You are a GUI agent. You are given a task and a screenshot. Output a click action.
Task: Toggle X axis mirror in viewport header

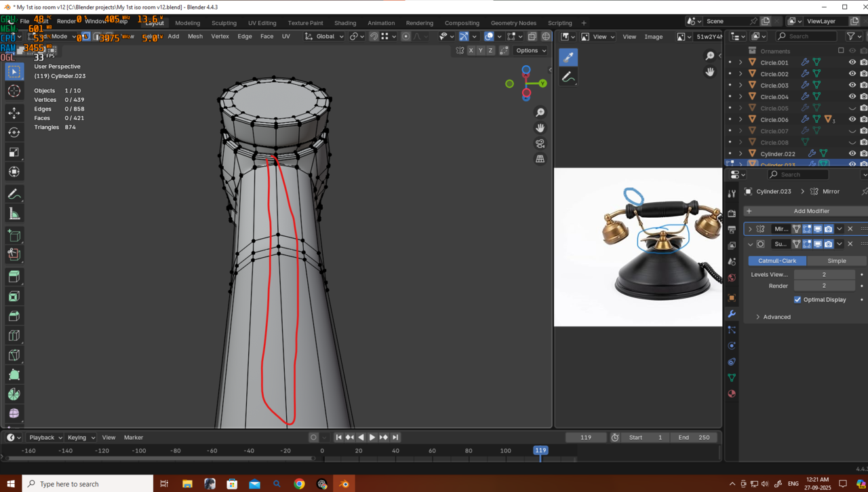[x=471, y=51]
